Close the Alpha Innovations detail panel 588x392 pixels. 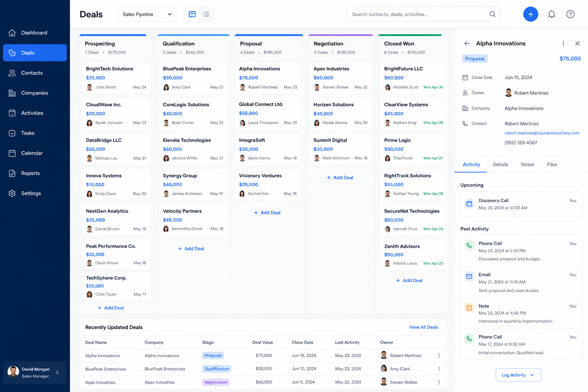pos(577,43)
